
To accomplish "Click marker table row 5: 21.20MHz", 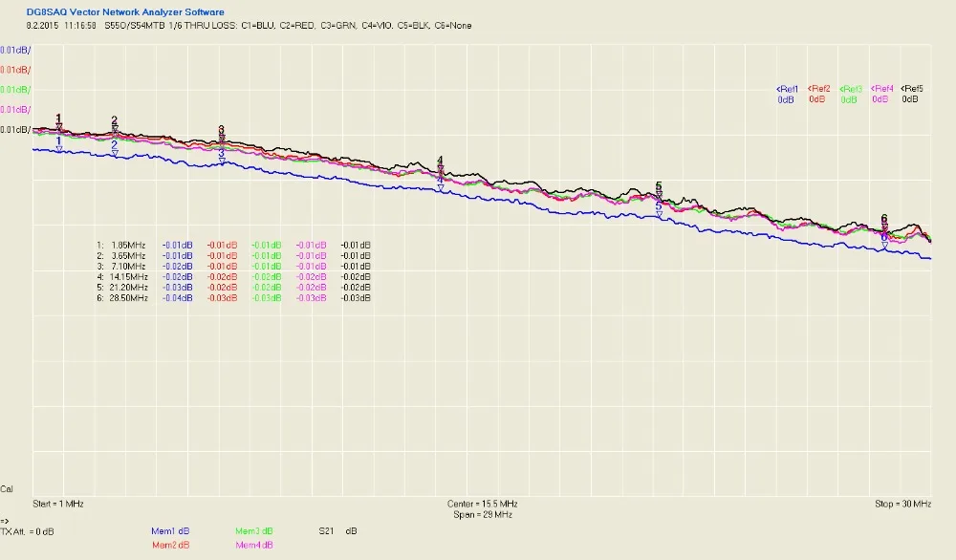I will 233,288.
